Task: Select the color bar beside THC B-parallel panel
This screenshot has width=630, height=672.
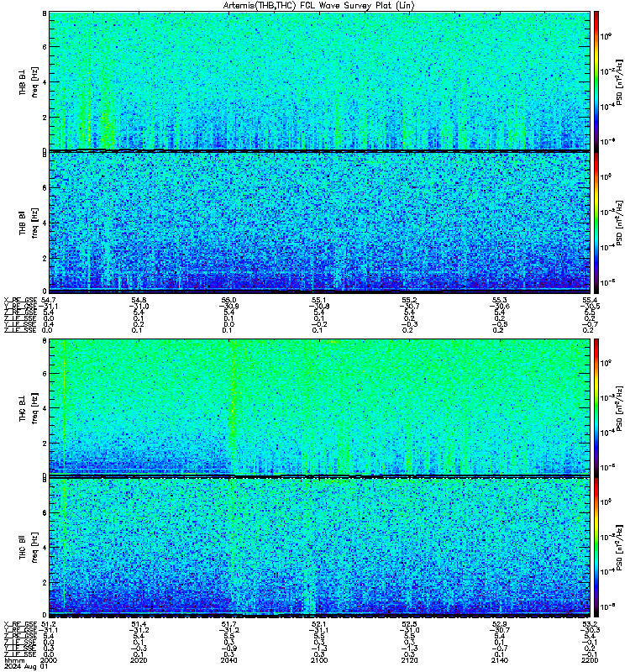Action: [596, 548]
